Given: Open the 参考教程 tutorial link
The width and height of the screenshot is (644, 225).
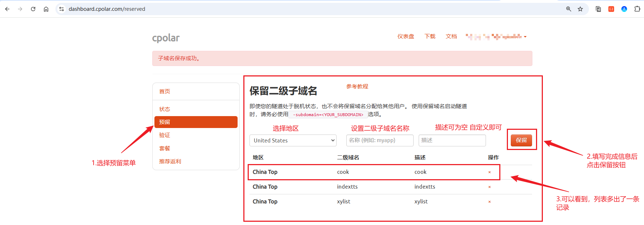Looking at the screenshot, I should (x=357, y=87).
